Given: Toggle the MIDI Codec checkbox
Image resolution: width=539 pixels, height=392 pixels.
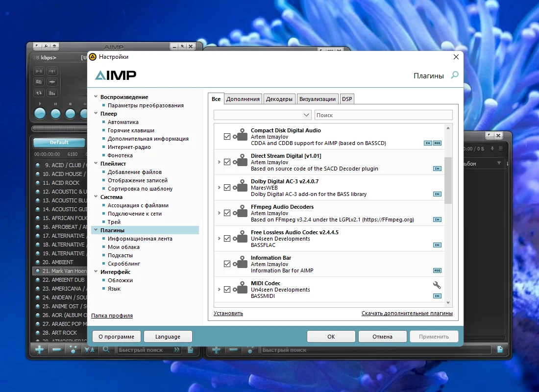Looking at the screenshot, I should [x=227, y=289].
